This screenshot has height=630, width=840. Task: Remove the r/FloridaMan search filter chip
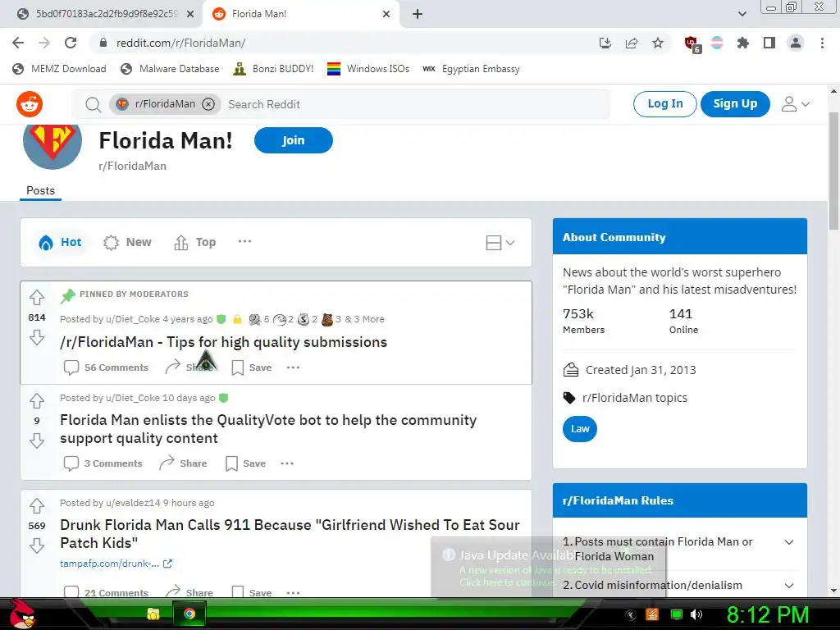[208, 104]
